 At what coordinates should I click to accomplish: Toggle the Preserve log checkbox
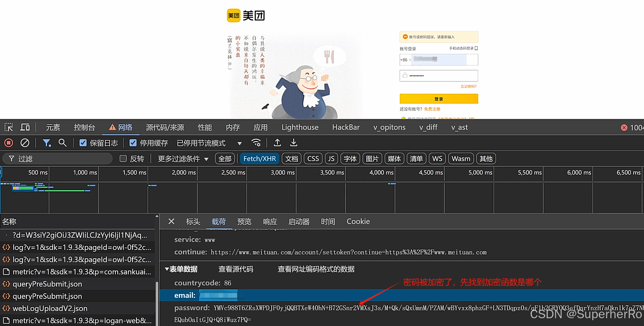[83, 143]
